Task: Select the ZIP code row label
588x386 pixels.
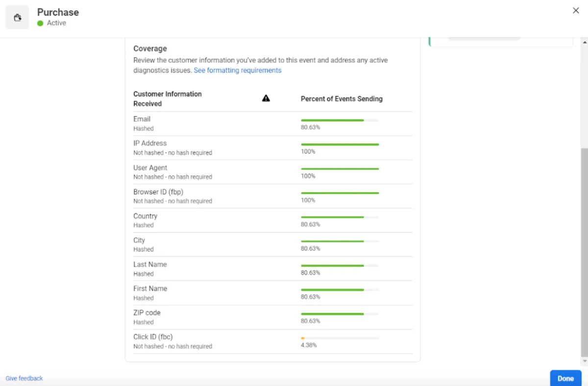Action: tap(147, 312)
